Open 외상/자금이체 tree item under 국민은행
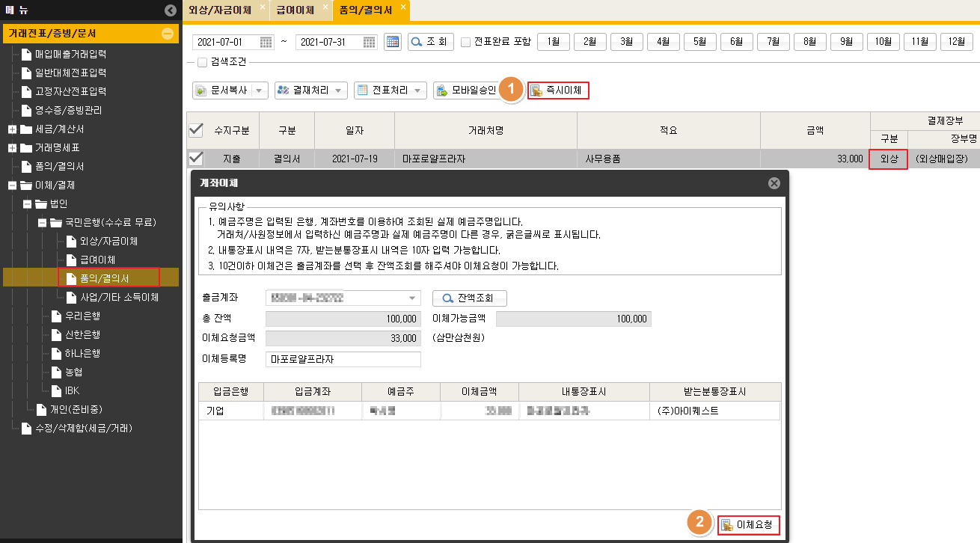Screen dimensions: 980x543 [x=108, y=241]
